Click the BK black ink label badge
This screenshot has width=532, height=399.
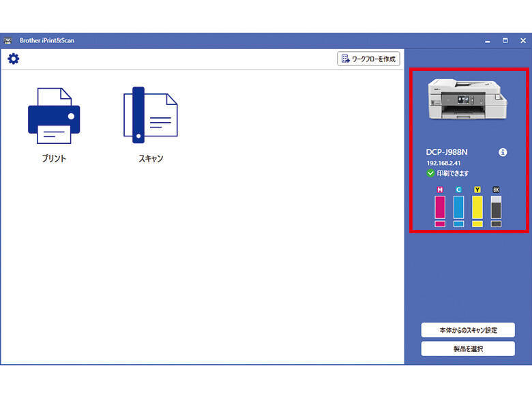click(496, 190)
